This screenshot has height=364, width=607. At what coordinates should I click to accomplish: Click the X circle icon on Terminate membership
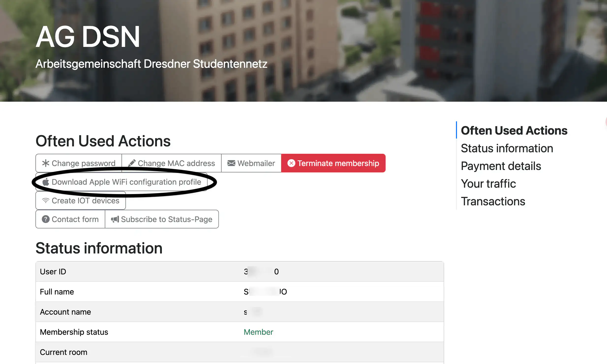click(x=291, y=163)
